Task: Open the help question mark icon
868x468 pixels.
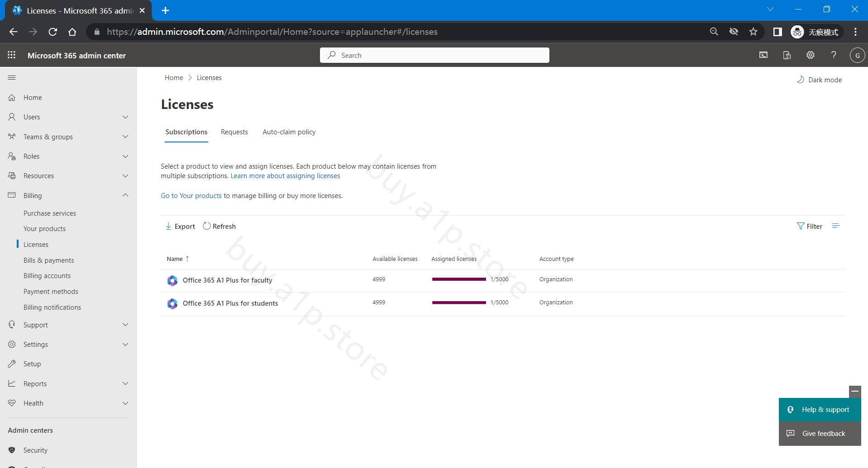Action: [834, 55]
